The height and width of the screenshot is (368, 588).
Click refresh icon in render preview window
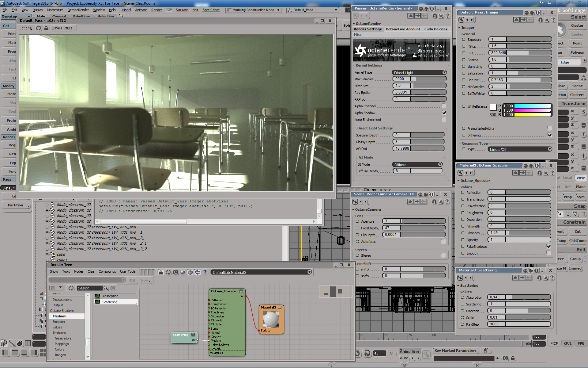[39, 28]
